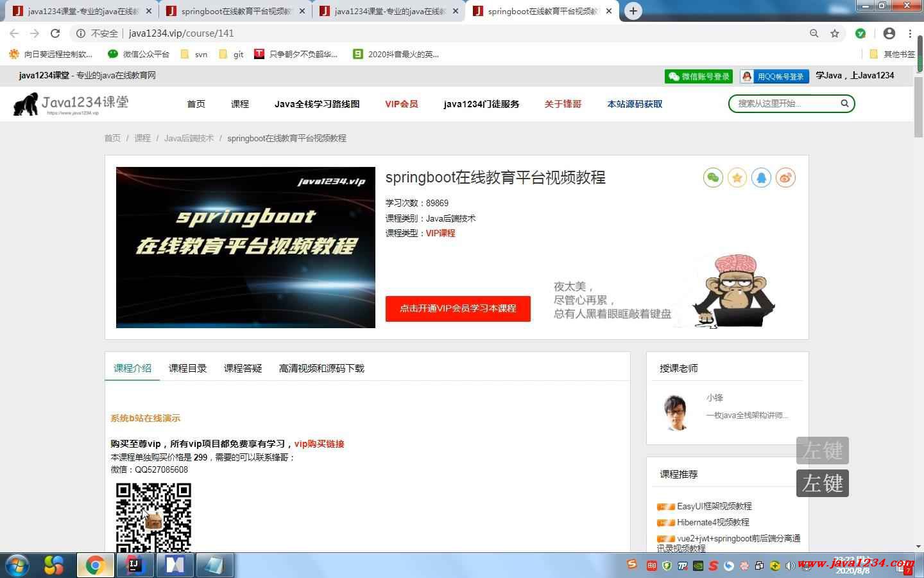Open recommended course EasyUI框架视频教程
The image size is (924, 578).
714,506
